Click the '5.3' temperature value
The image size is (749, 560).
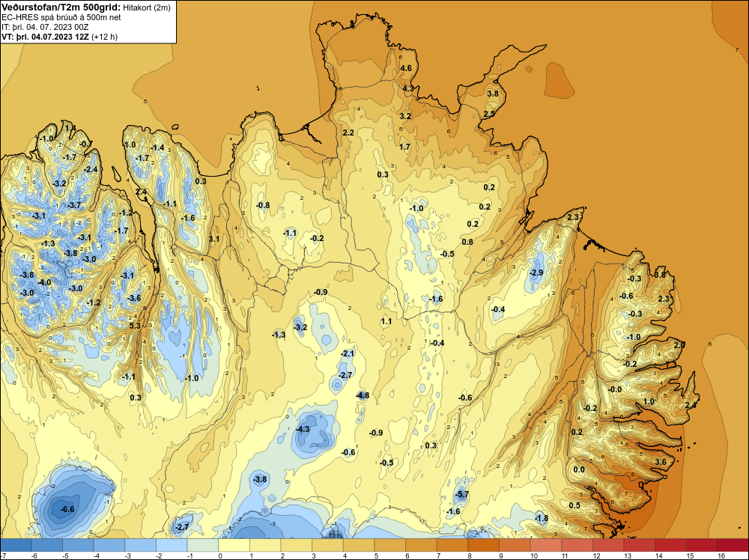tap(135, 326)
